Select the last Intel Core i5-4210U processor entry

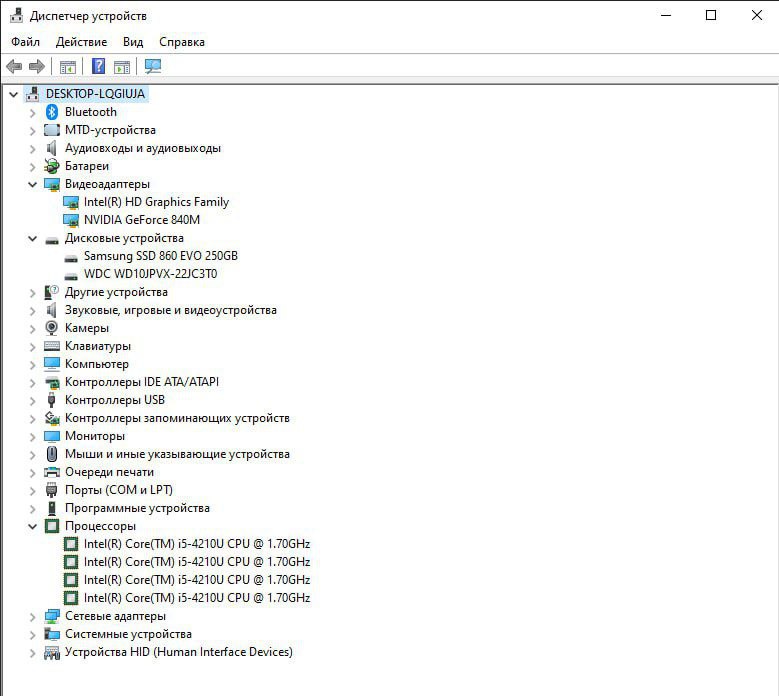(197, 598)
